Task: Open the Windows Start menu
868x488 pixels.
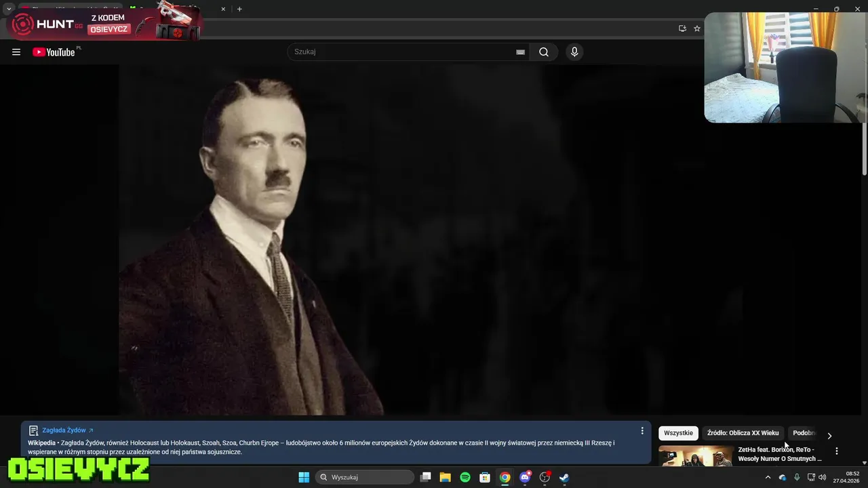Action: click(x=304, y=477)
